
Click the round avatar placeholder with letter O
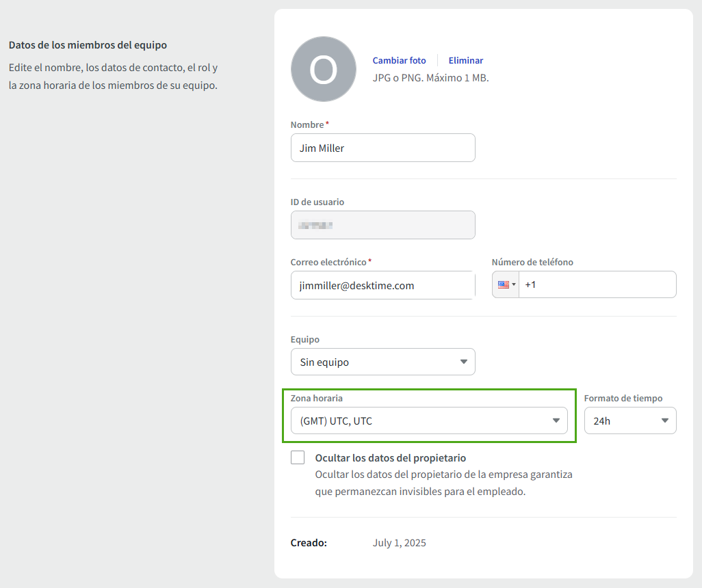tap(324, 69)
